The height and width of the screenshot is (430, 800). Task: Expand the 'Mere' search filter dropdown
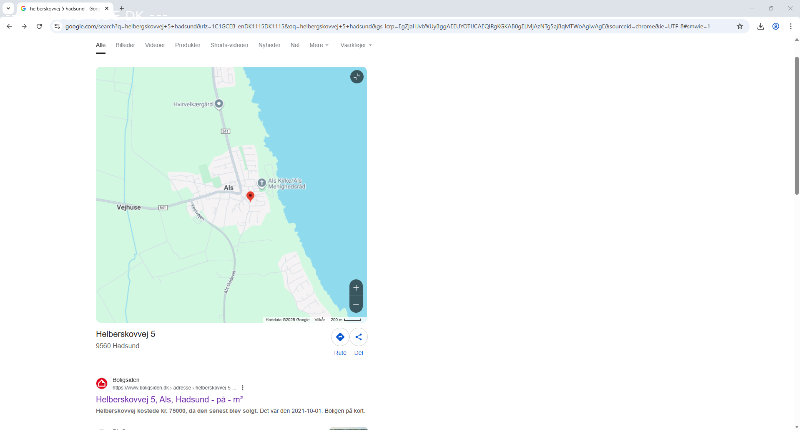(x=318, y=45)
